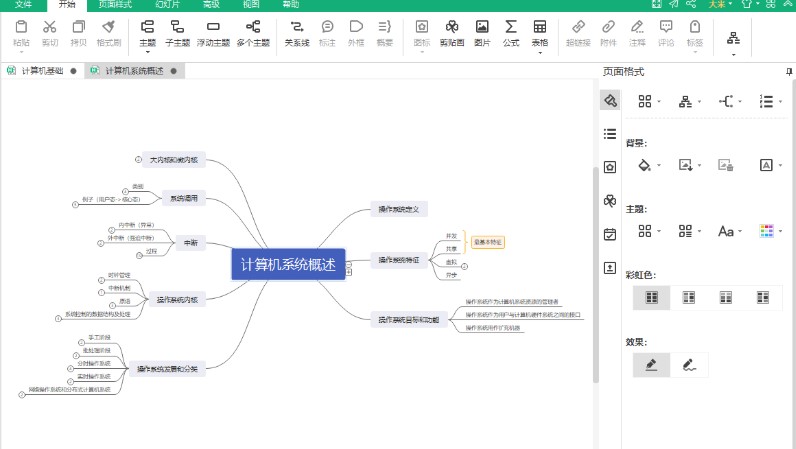Click the 操作系统定义 topic node
The height and width of the screenshot is (449, 796).
pos(400,209)
